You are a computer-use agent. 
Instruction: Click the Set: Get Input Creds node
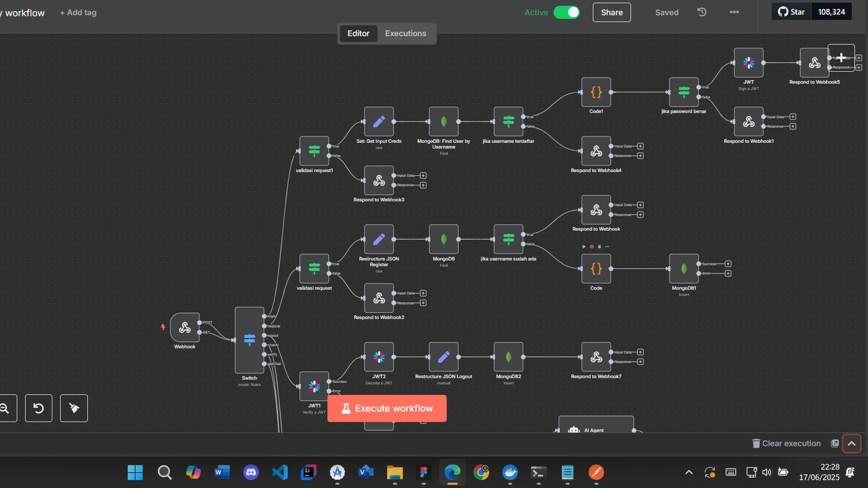coord(379,121)
